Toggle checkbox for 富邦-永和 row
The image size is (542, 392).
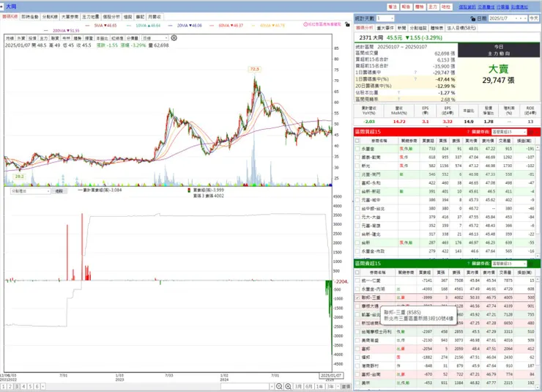[357, 183]
